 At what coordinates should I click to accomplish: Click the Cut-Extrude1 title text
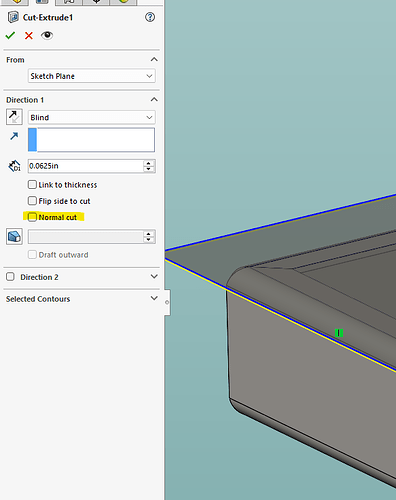pos(48,17)
